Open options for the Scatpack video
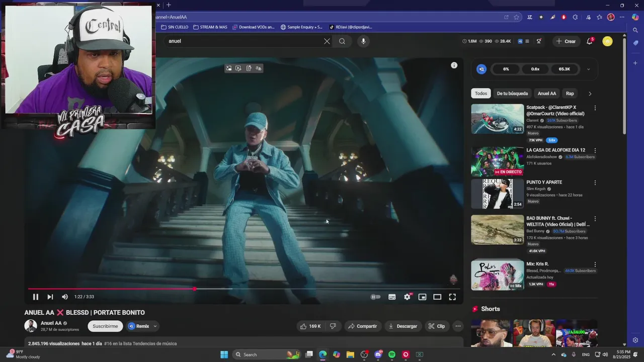Screen dimensions: 644x362 click(595, 108)
